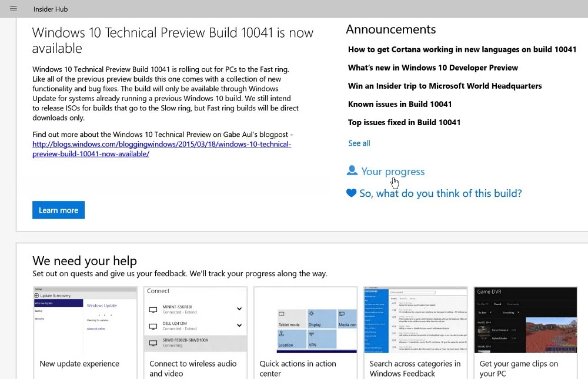
Task: Open the blogs.windows.com blogpost link
Action: tap(162, 149)
